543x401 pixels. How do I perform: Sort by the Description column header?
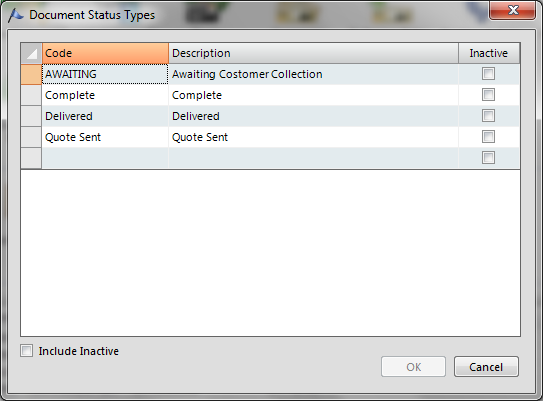tap(313, 53)
